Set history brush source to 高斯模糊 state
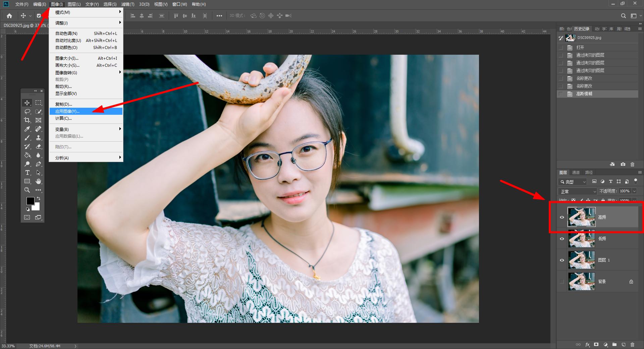644x349 pixels. 561,94
